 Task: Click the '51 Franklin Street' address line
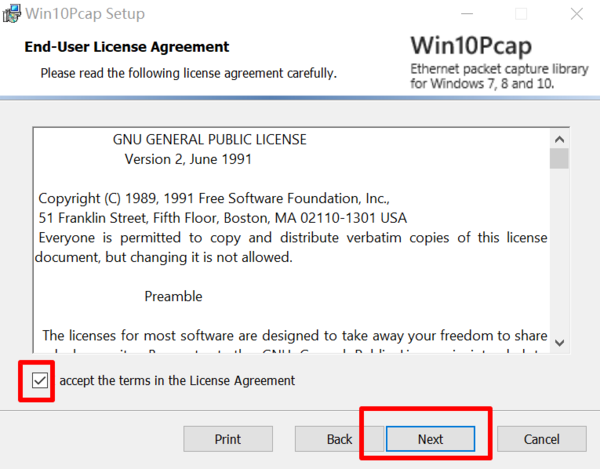click(223, 218)
